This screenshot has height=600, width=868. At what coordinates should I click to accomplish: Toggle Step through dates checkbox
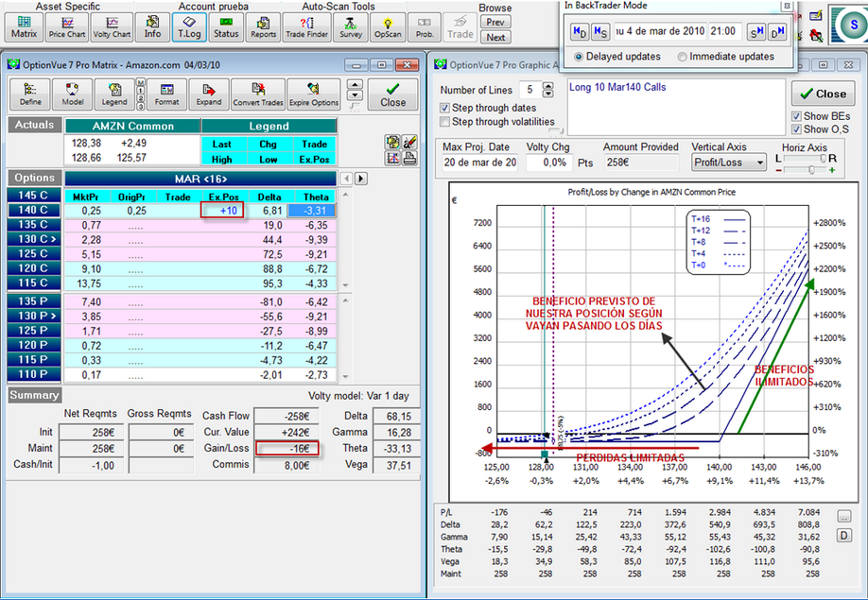point(444,108)
